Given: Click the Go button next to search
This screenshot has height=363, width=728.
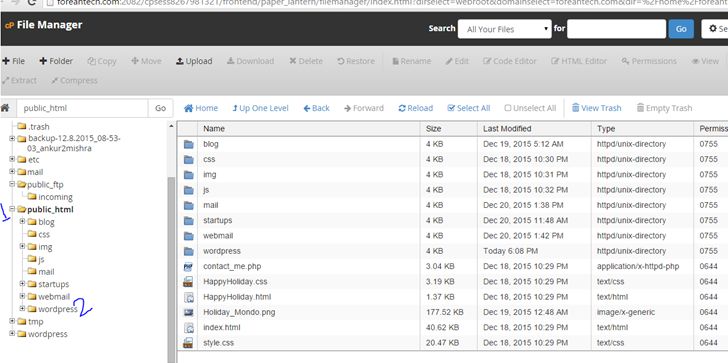Looking at the screenshot, I should 681,29.
